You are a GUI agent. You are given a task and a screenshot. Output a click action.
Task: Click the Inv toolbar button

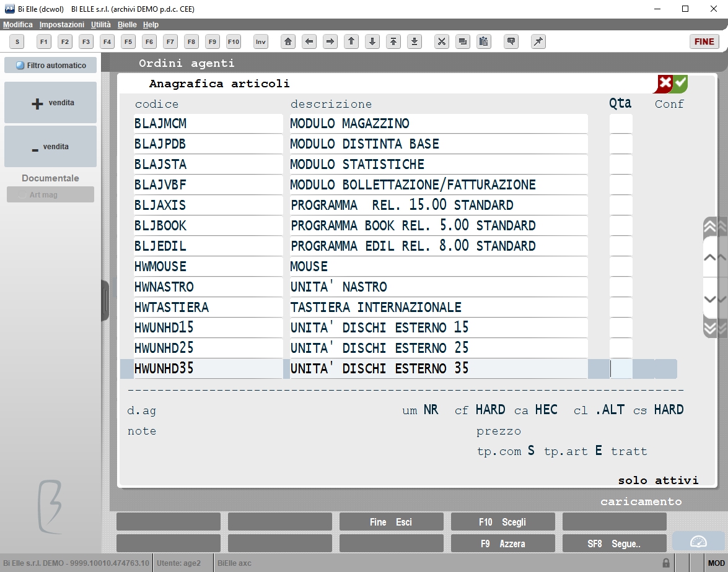261,41
